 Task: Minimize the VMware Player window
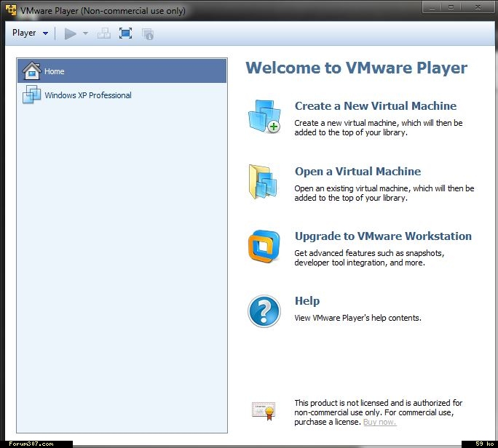[x=432, y=7]
